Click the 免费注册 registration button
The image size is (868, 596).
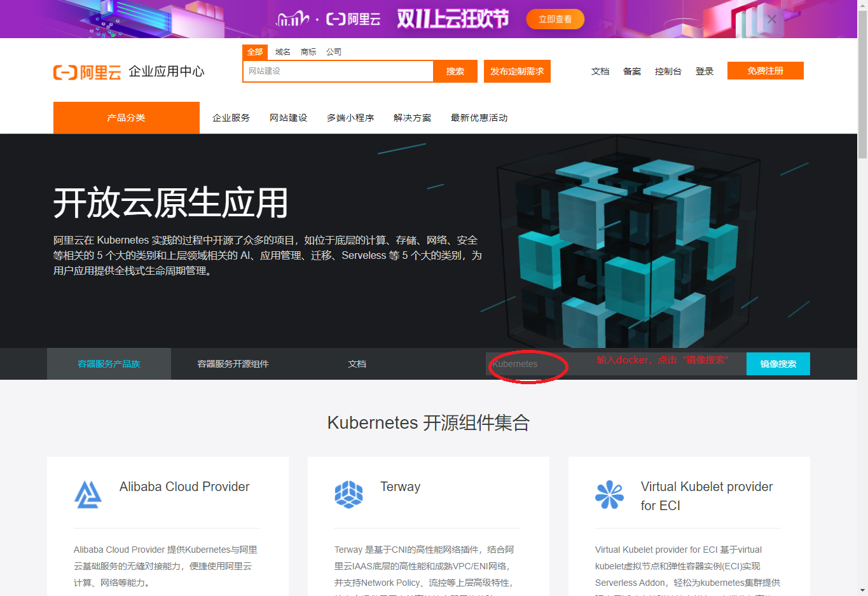pyautogui.click(x=765, y=71)
